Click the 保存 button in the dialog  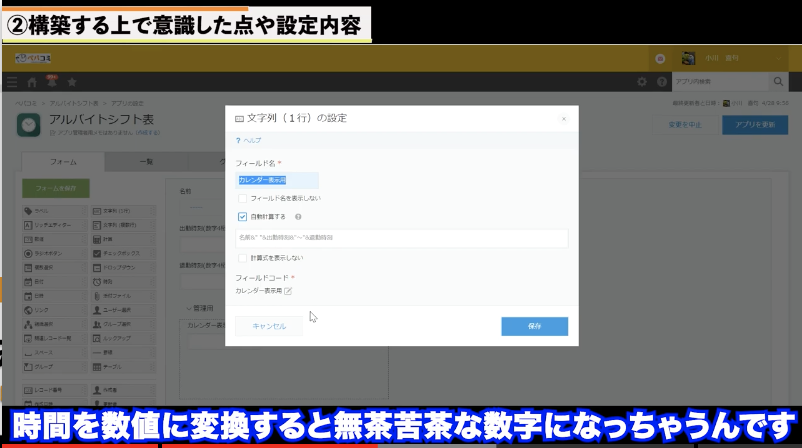point(534,326)
